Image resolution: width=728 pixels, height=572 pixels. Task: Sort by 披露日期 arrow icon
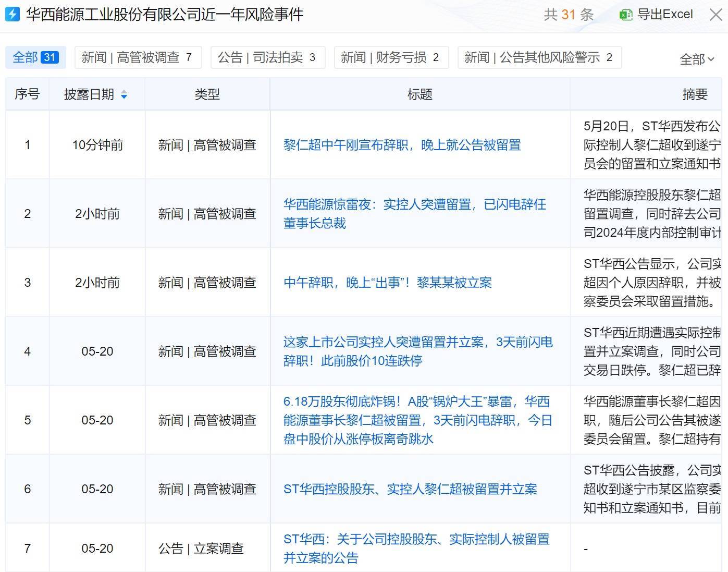[x=124, y=94]
